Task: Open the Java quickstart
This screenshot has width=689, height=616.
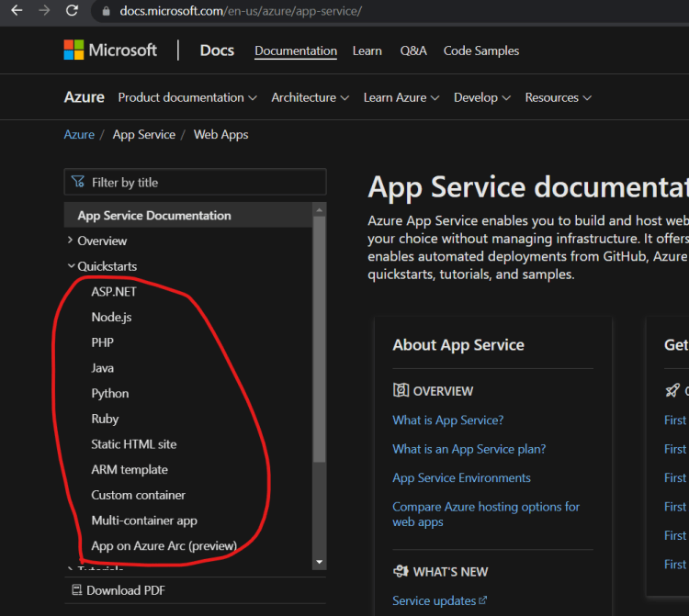Action: pyautogui.click(x=102, y=368)
